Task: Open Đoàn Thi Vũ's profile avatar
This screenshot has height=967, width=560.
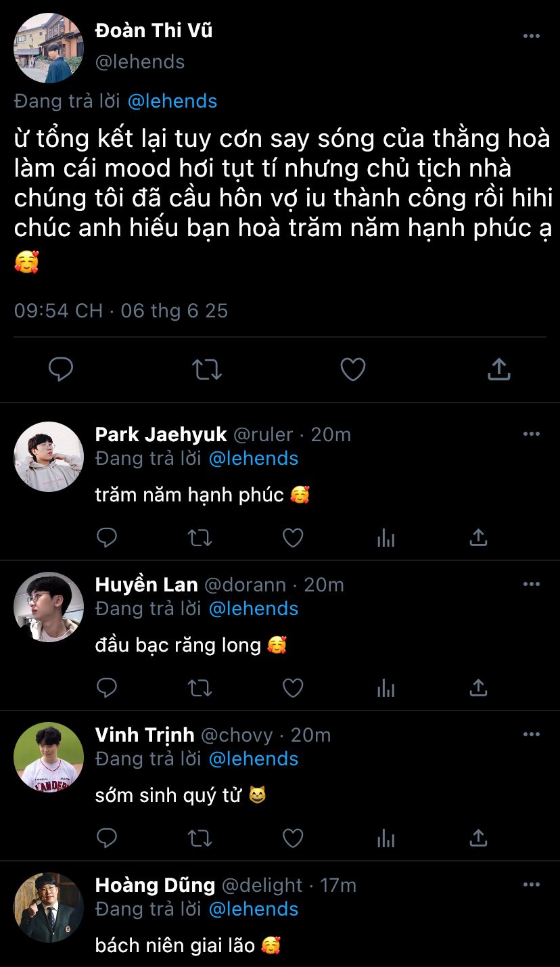Action: tap(49, 47)
